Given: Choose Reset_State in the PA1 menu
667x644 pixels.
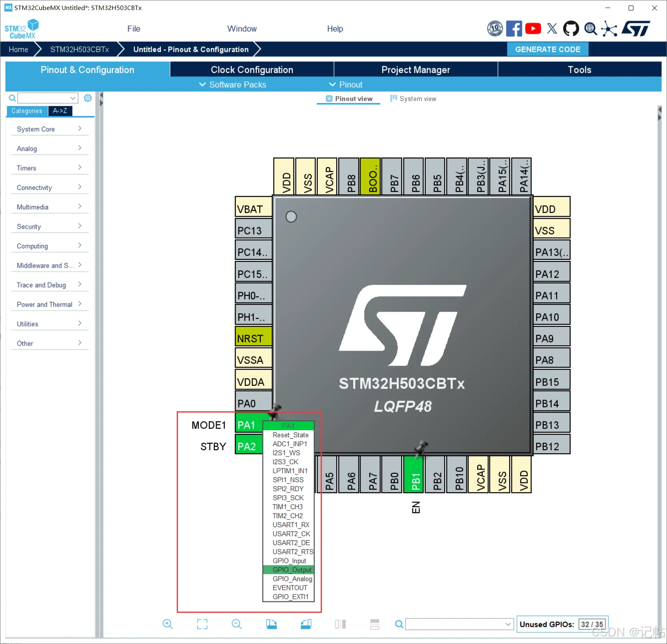Looking at the screenshot, I should (288, 435).
